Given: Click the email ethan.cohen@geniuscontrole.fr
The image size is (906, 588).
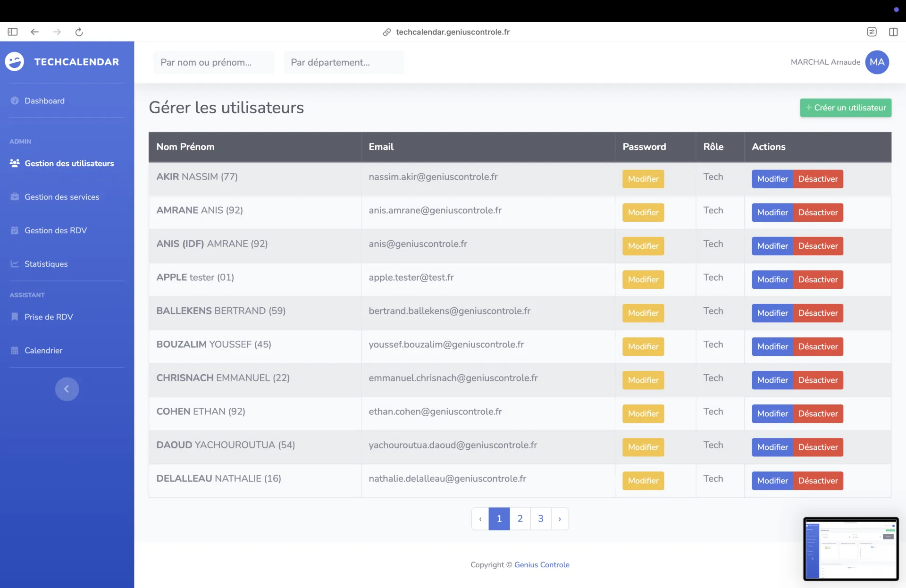Looking at the screenshot, I should click(x=435, y=411).
